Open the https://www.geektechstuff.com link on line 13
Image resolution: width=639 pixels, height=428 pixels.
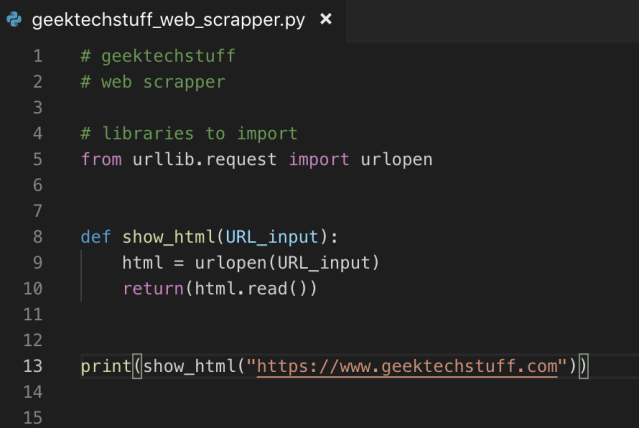pyautogui.click(x=407, y=366)
